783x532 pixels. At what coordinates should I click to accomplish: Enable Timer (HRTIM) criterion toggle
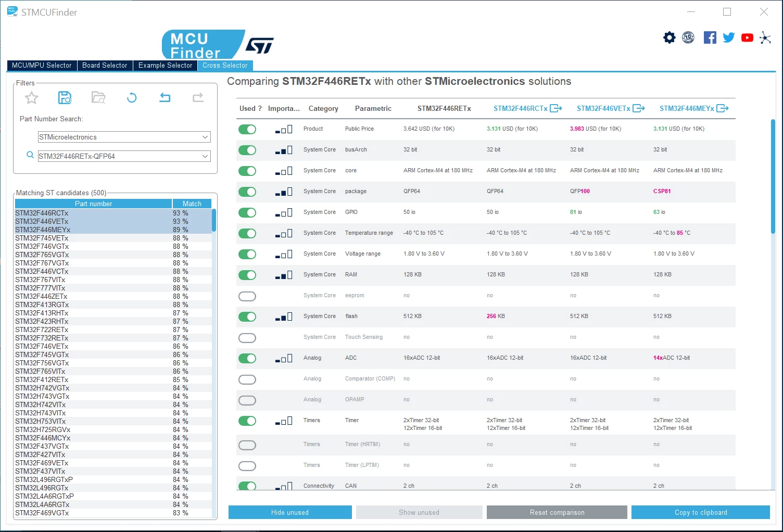(x=247, y=445)
